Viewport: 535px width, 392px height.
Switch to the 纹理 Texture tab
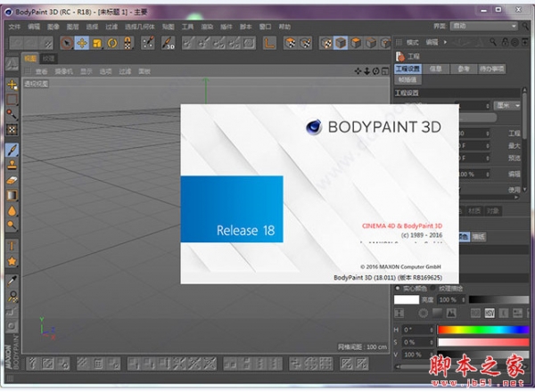click(48, 59)
